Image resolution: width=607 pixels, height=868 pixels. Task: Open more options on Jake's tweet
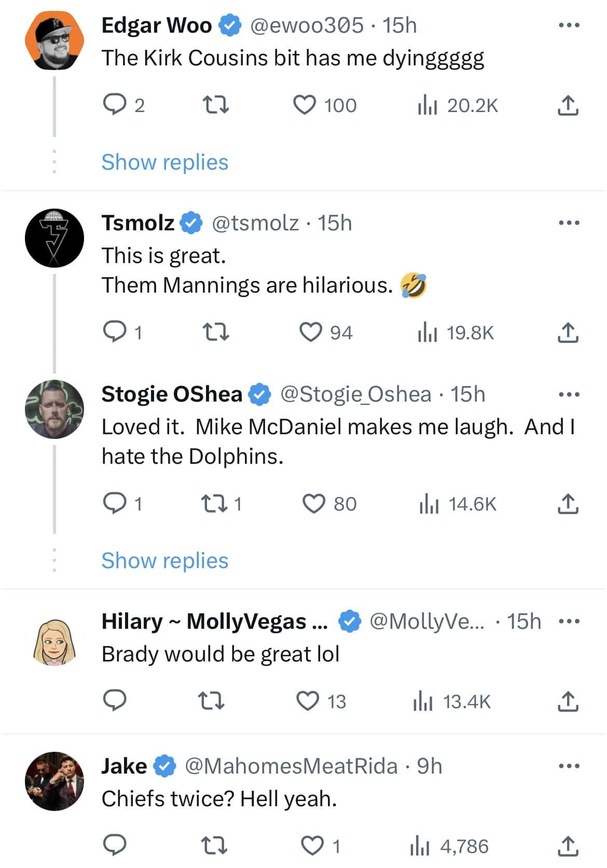[569, 766]
